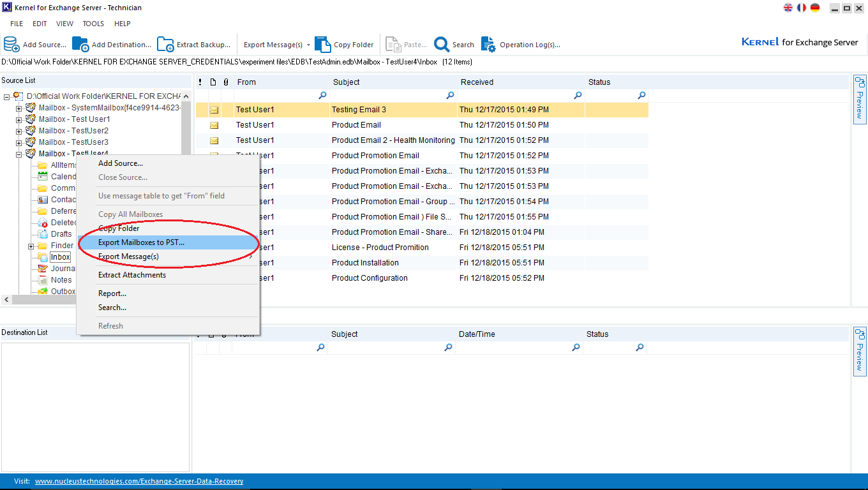Click envelope icon of Testing Email 3 row

point(214,110)
